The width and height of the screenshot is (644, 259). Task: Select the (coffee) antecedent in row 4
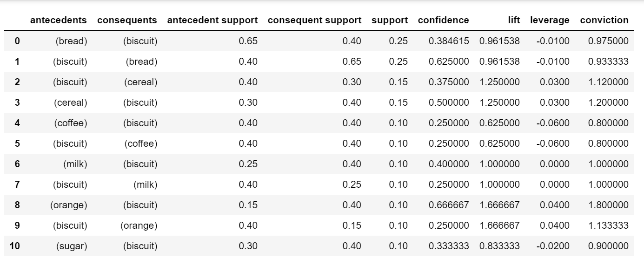[71, 123]
